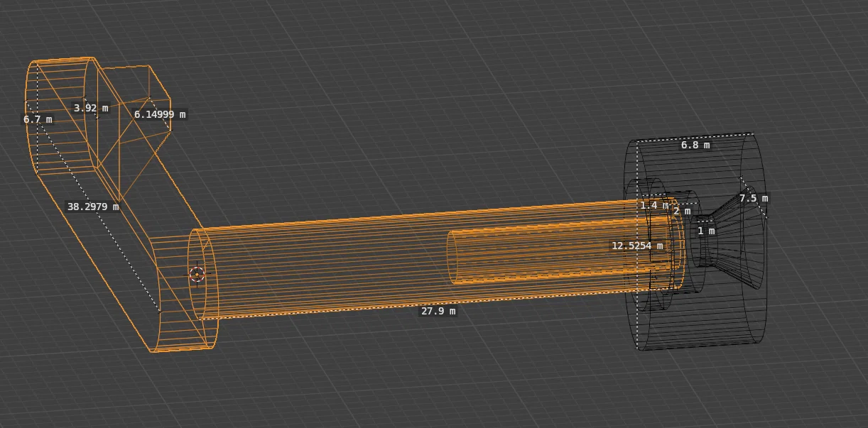This screenshot has height=428, width=868.
Task: Click the 38.2979 m length label
Action: pyautogui.click(x=93, y=207)
